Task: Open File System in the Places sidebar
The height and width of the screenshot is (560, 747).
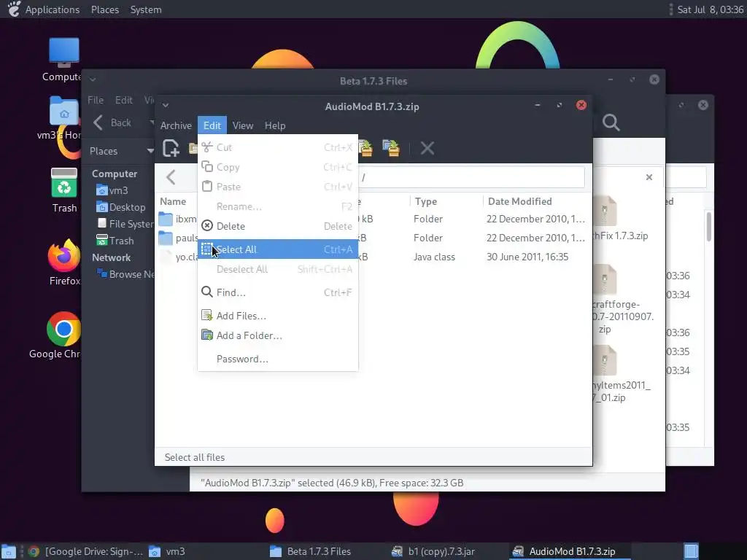Action: pyautogui.click(x=125, y=224)
